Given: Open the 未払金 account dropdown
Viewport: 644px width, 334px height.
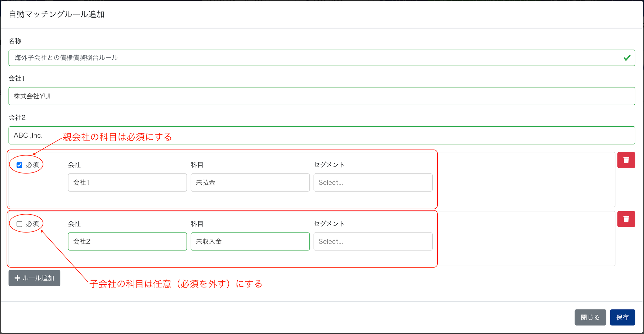Looking at the screenshot, I should tap(250, 183).
